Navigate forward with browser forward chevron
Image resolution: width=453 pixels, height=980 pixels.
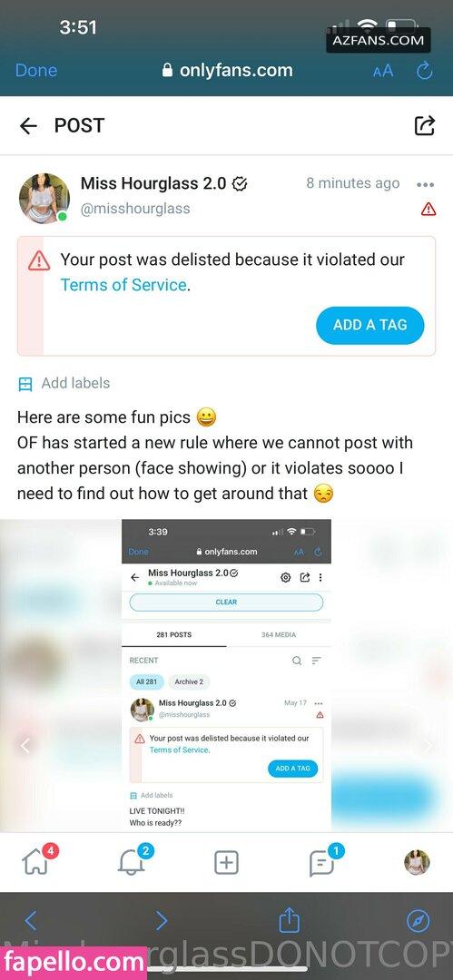[162, 921]
